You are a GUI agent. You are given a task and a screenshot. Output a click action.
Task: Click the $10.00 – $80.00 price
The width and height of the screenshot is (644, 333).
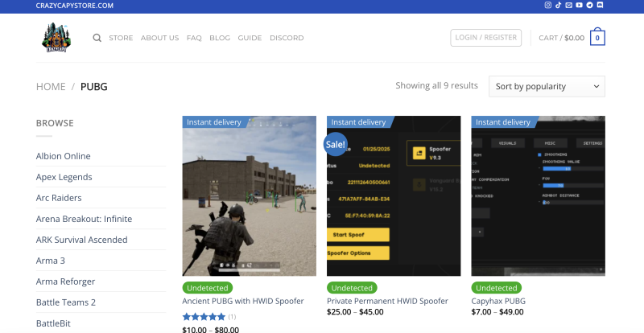tap(210, 329)
